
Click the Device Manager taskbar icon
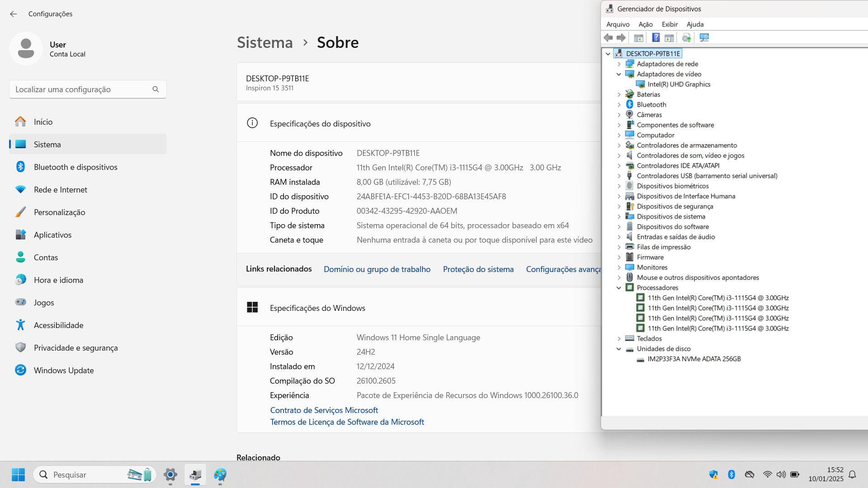point(195,474)
